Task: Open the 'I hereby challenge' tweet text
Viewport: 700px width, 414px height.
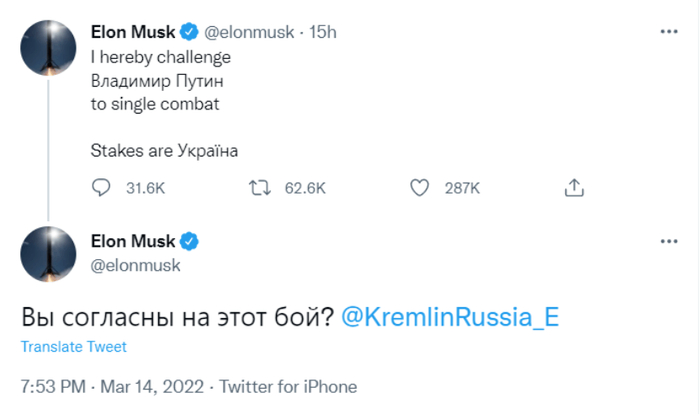Action: click(160, 57)
